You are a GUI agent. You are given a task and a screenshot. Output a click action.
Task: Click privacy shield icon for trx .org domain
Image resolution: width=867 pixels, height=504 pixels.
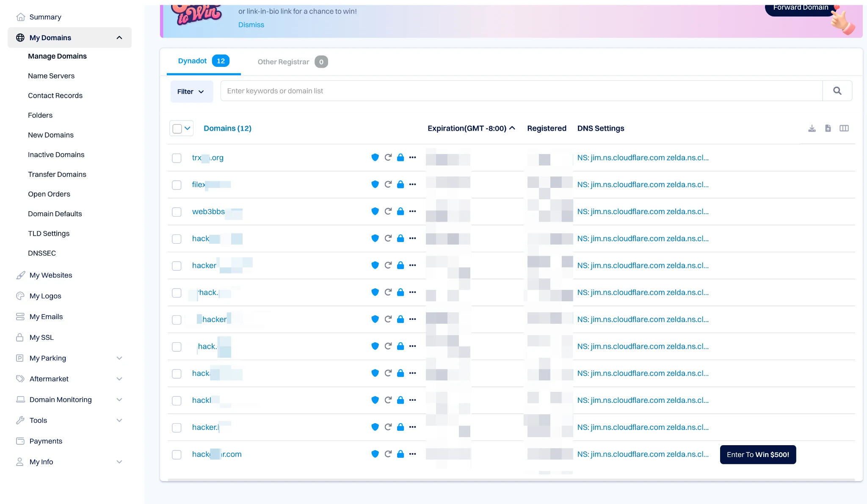tap(375, 157)
